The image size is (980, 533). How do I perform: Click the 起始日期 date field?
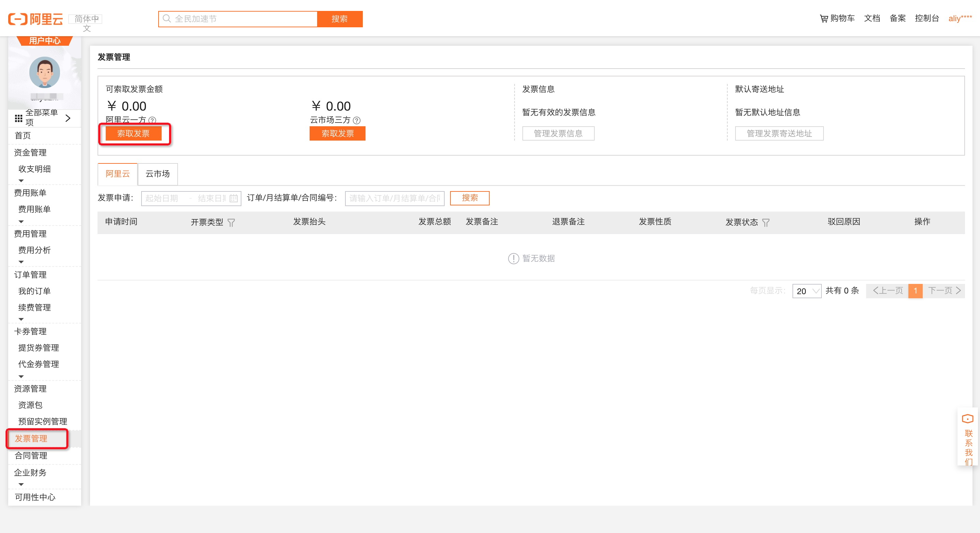tap(162, 198)
